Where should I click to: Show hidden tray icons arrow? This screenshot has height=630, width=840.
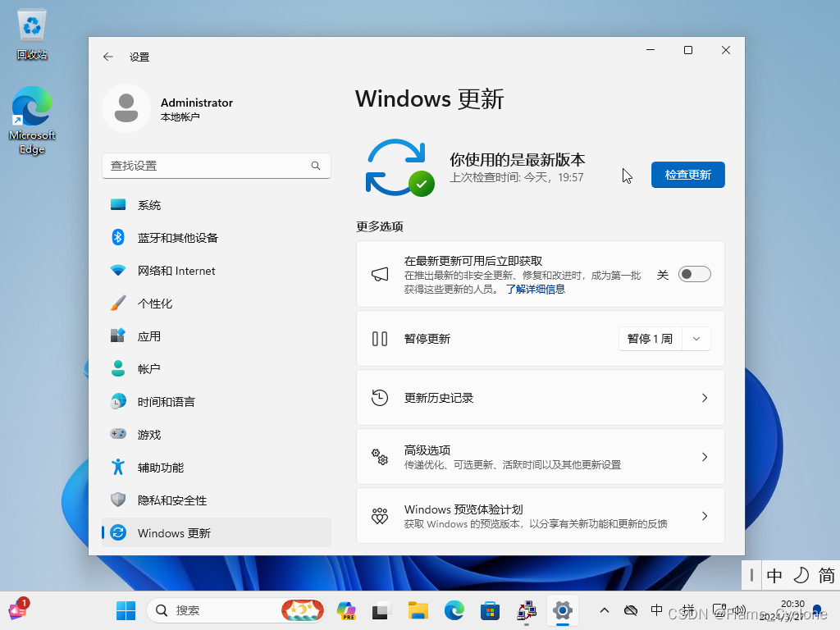tap(605, 610)
